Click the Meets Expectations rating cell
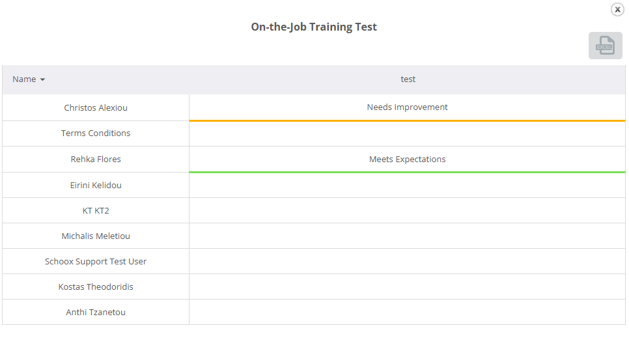The image size is (629, 364). coord(407,160)
